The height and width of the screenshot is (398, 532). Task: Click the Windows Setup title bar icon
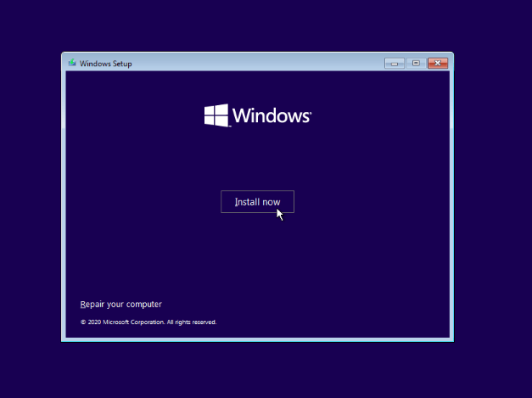pyautogui.click(x=72, y=63)
